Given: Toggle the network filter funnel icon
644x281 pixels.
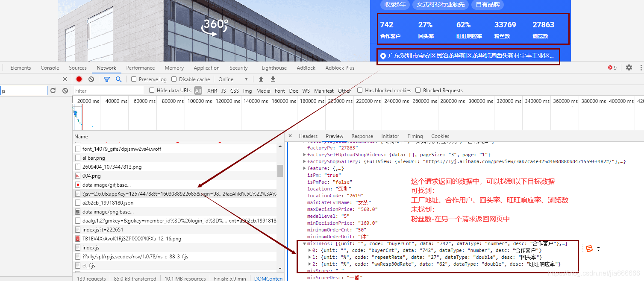Looking at the screenshot, I should 107,79.
